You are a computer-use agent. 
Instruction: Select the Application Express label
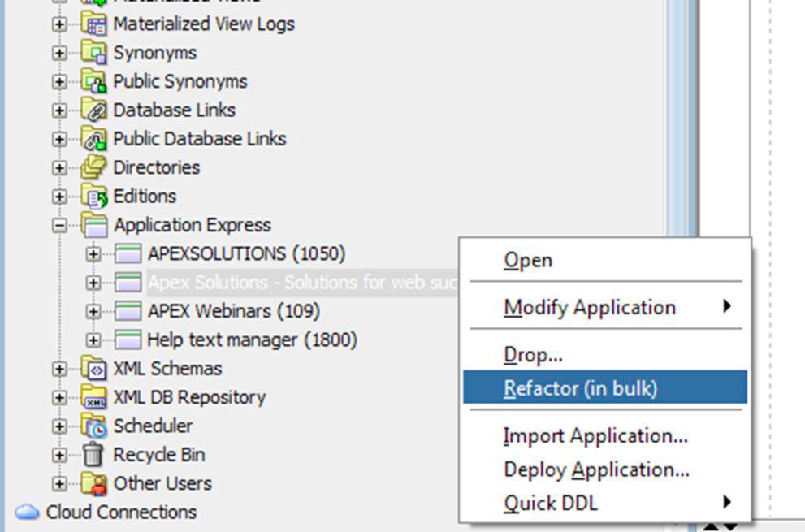[193, 226]
